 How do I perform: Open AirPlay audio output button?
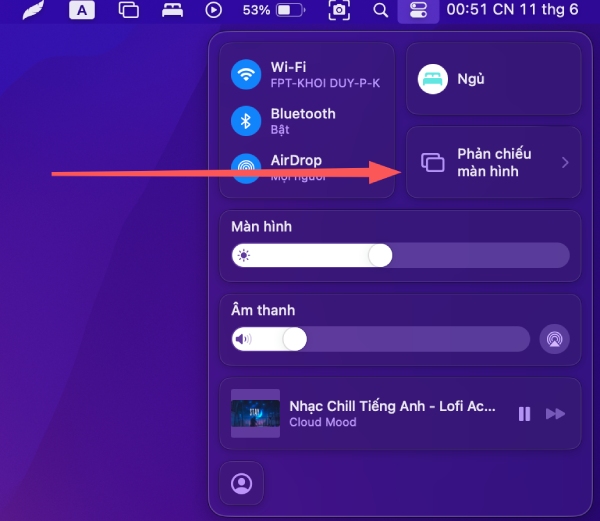[554, 339]
